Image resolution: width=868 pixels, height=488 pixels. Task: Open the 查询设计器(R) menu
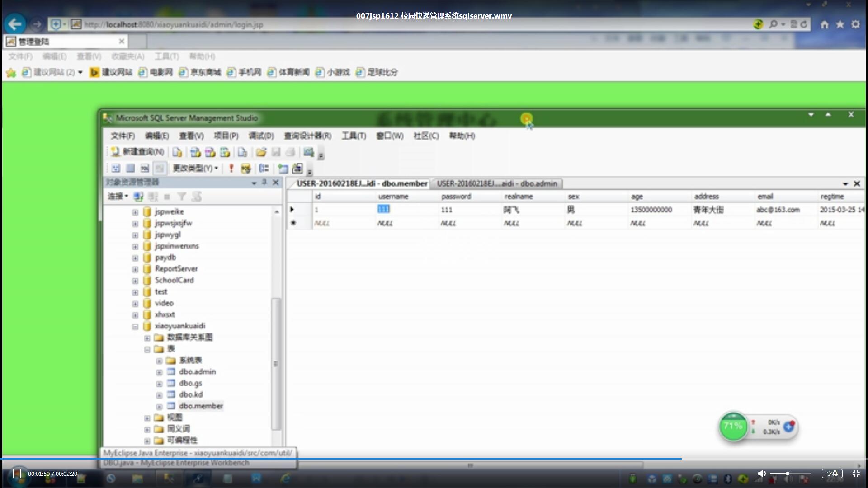tap(307, 136)
